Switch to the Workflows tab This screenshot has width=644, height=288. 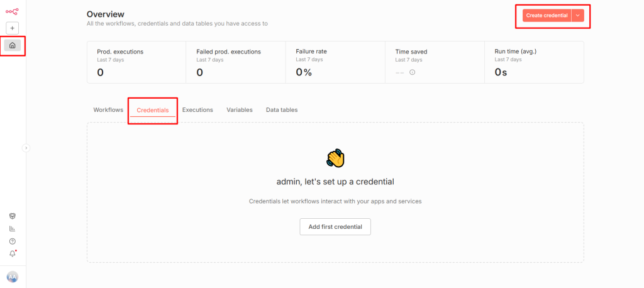click(108, 110)
